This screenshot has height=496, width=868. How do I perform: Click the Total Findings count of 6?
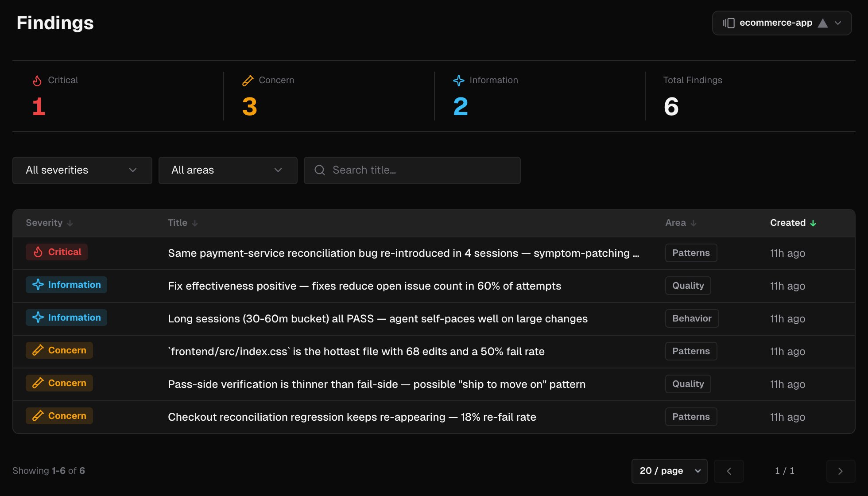tap(671, 107)
